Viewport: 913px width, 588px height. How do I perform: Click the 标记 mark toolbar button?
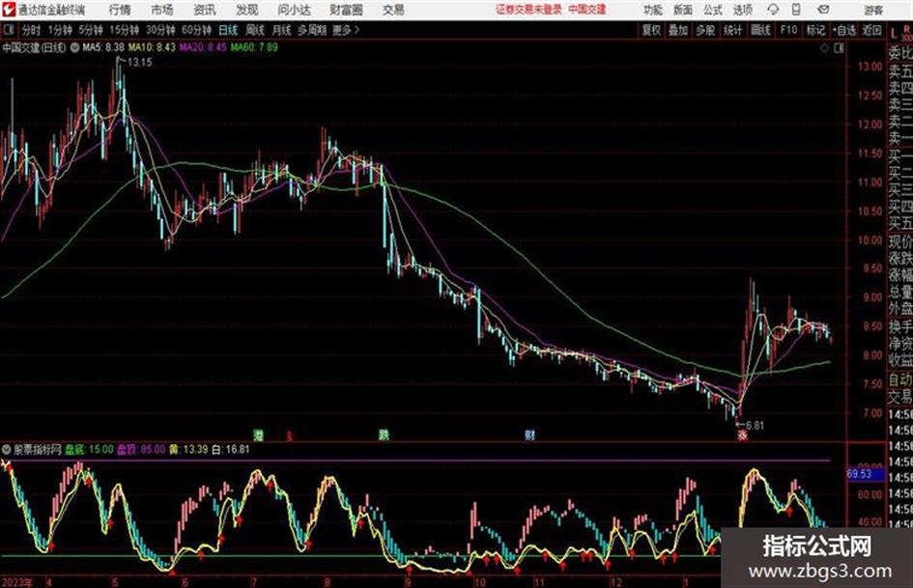[815, 30]
